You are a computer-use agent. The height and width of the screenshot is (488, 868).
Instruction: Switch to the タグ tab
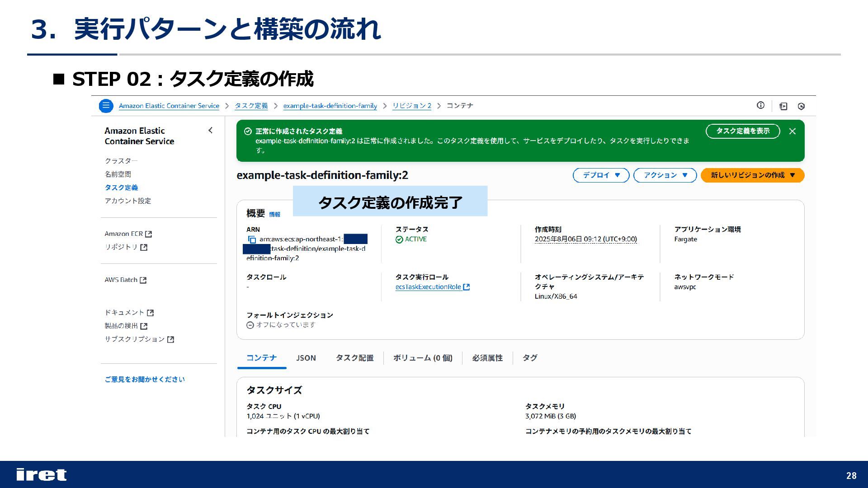click(530, 358)
